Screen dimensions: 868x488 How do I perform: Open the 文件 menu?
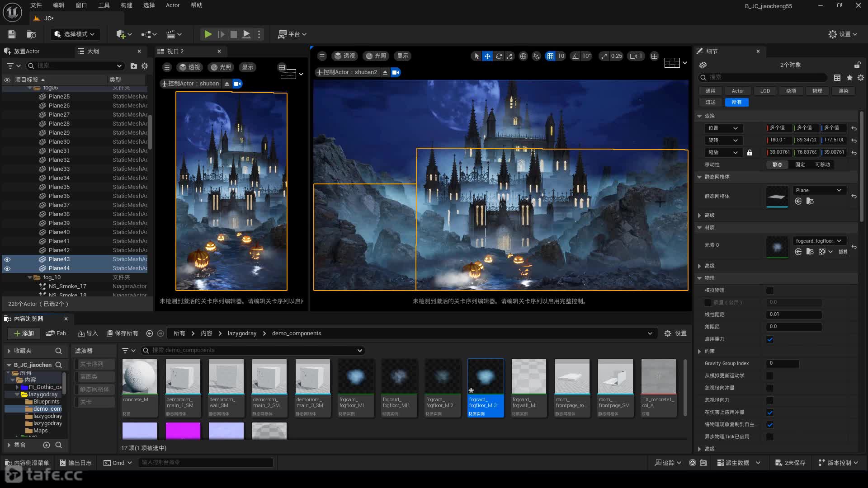click(x=36, y=5)
